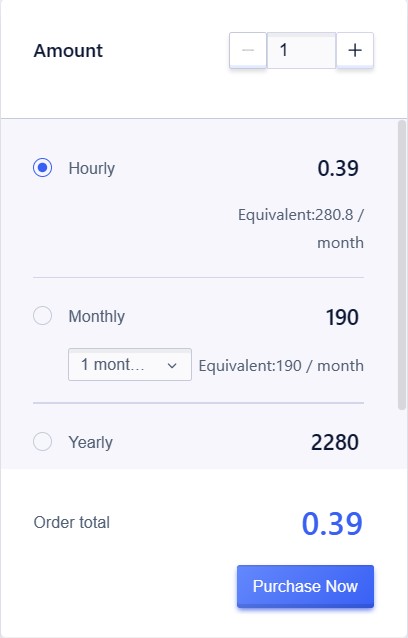Focus the amount quantity input field

coord(301,50)
